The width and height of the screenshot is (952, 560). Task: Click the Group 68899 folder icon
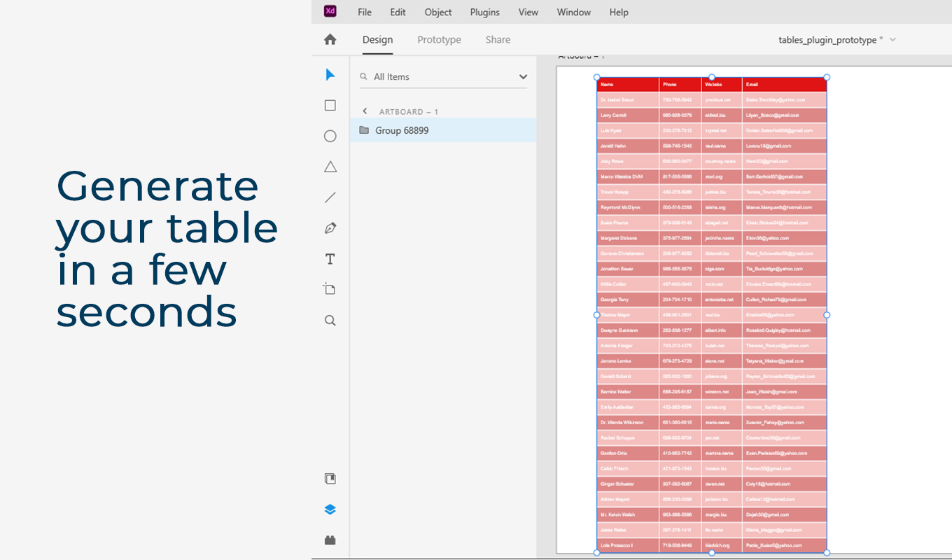click(x=364, y=130)
